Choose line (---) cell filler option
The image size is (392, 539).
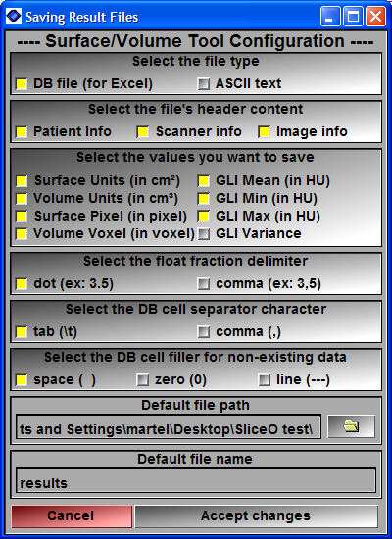[x=265, y=380]
